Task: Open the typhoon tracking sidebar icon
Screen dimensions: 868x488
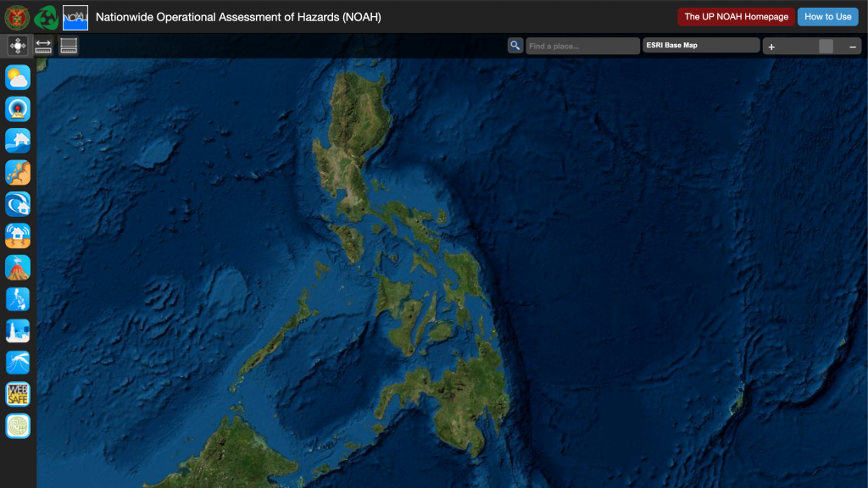Action: [x=18, y=109]
